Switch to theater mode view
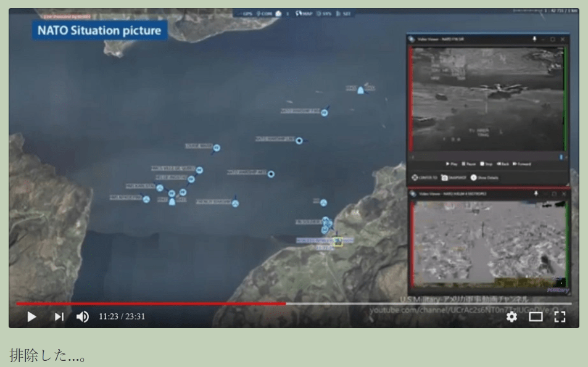This screenshot has height=367, width=588. pos(536,317)
